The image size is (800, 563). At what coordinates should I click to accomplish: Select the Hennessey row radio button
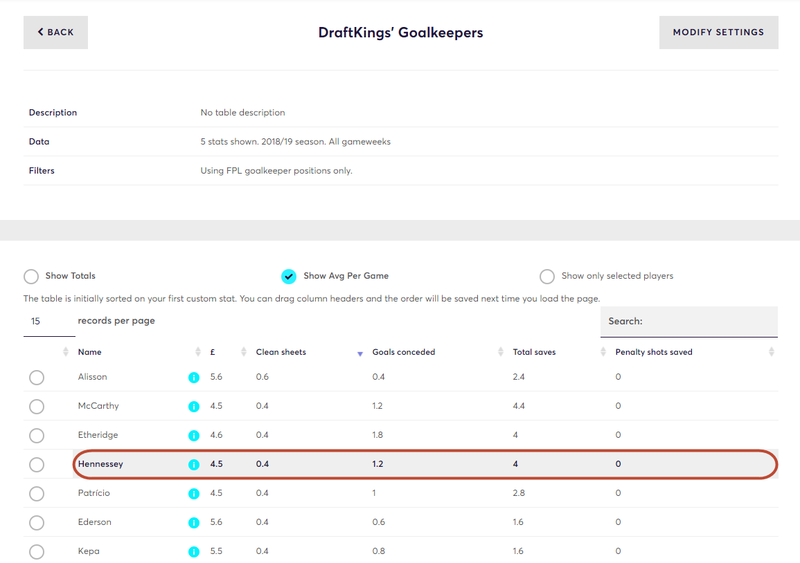pos(36,465)
